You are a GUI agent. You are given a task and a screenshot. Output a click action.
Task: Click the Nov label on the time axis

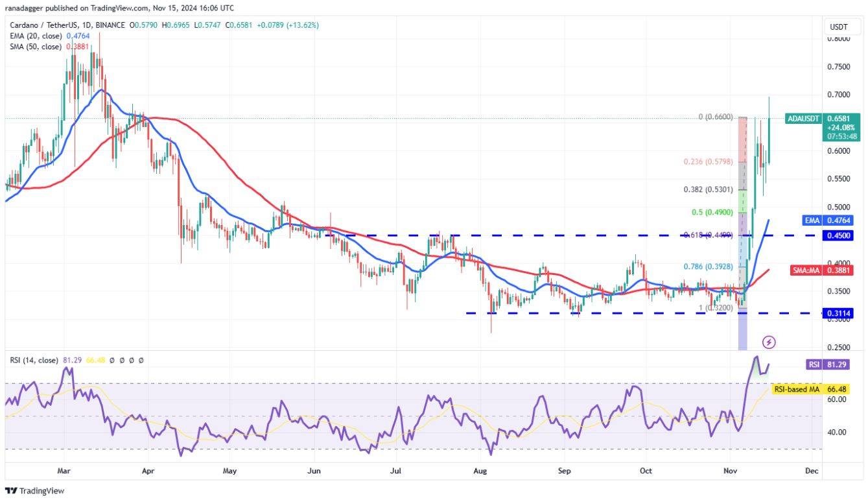click(x=731, y=471)
